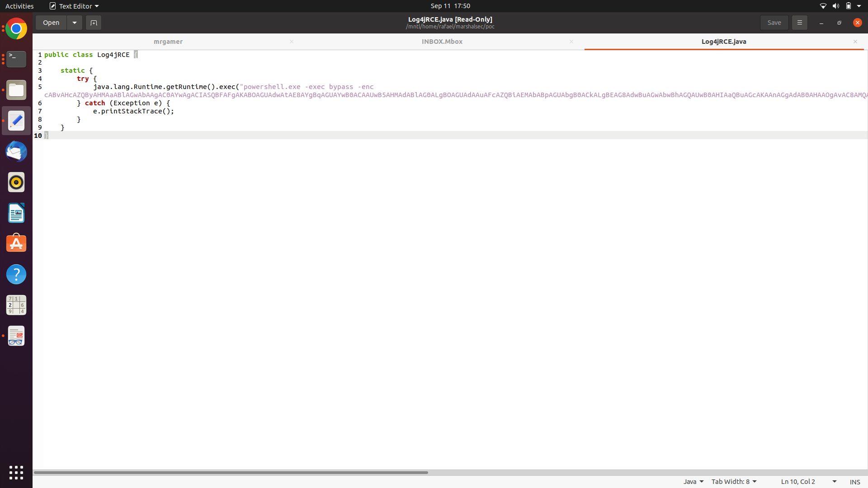Image resolution: width=868 pixels, height=488 pixels.
Task: Switch to the INBOX.Mbox tab
Action: click(x=442, y=41)
